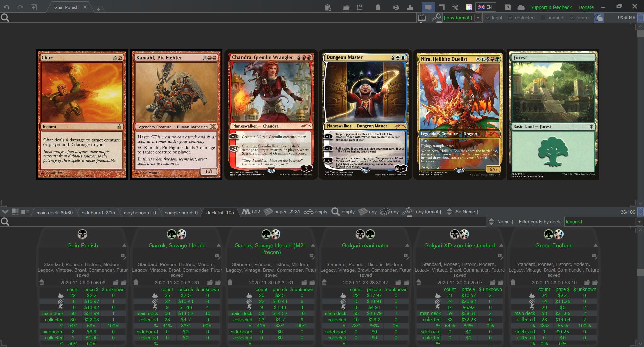Click the print icon in the toolbar

pos(396,7)
